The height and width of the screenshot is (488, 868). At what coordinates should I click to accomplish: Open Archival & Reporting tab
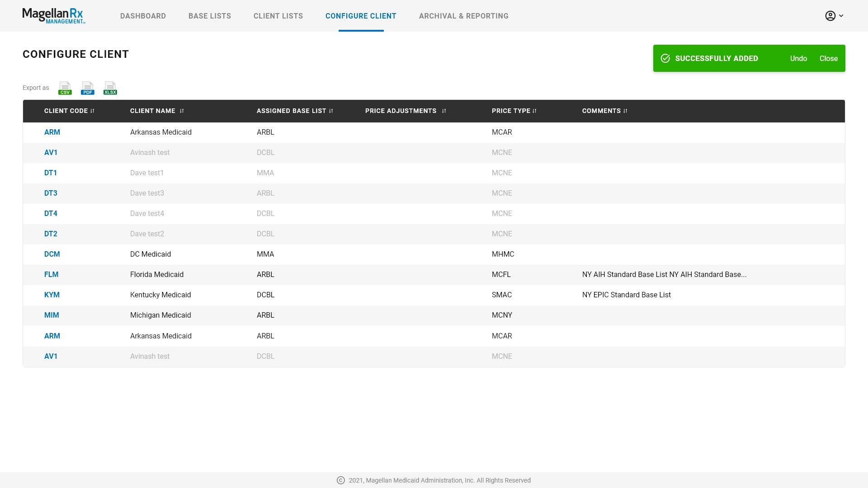point(463,16)
